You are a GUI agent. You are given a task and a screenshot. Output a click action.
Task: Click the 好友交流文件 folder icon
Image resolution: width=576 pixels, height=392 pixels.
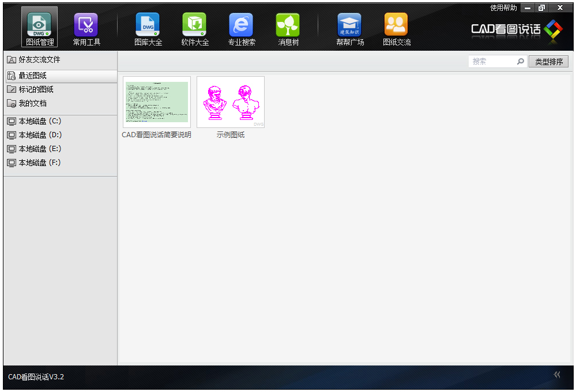point(12,59)
